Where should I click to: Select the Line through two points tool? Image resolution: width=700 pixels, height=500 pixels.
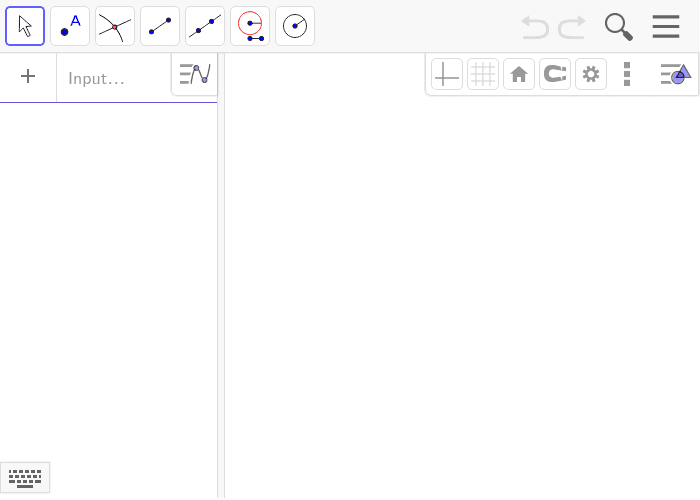click(x=205, y=26)
